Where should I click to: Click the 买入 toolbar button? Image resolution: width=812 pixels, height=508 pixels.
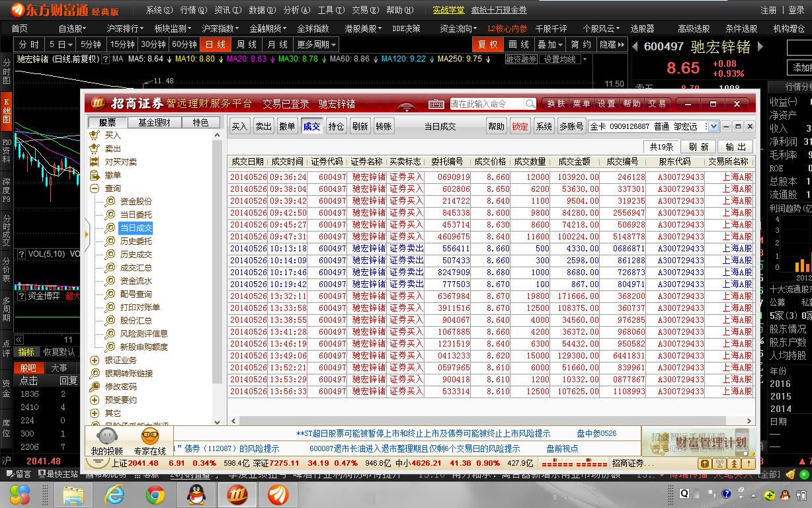239,126
